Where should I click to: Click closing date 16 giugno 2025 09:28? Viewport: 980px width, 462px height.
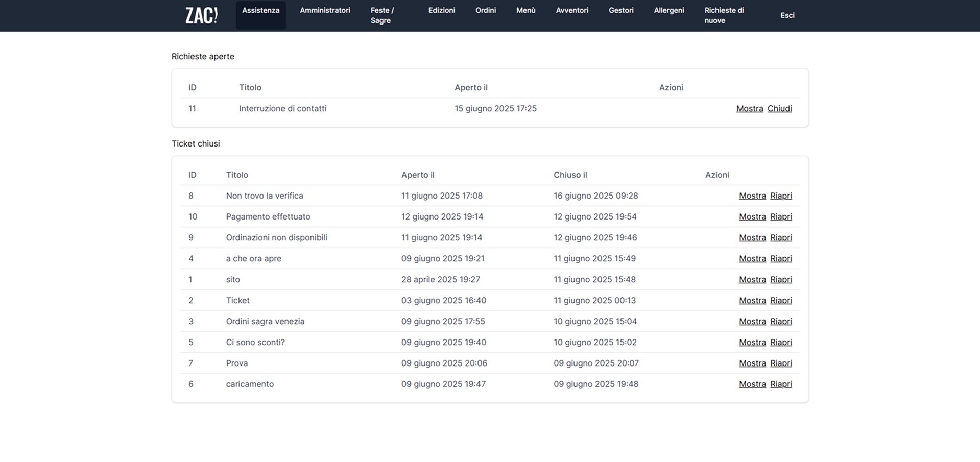[596, 196]
